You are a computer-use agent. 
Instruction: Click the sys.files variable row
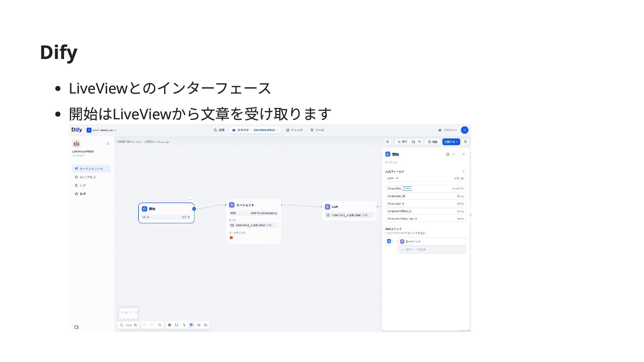tap(426, 188)
